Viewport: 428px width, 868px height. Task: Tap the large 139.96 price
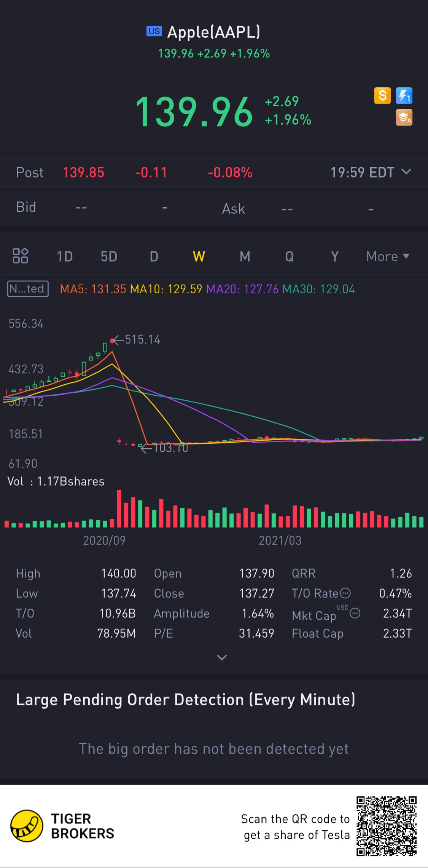pyautogui.click(x=194, y=112)
